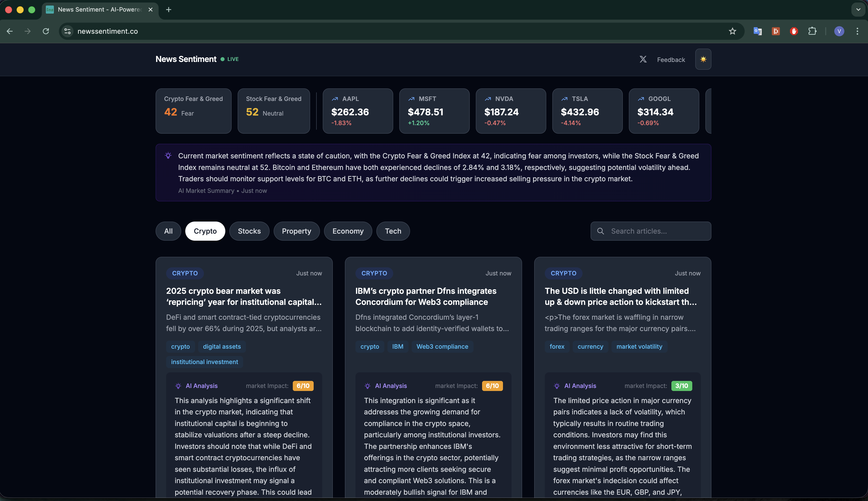Image resolution: width=868 pixels, height=501 pixels.
Task: Click the 6/10 market impact badge on IBM article
Action: tap(492, 386)
